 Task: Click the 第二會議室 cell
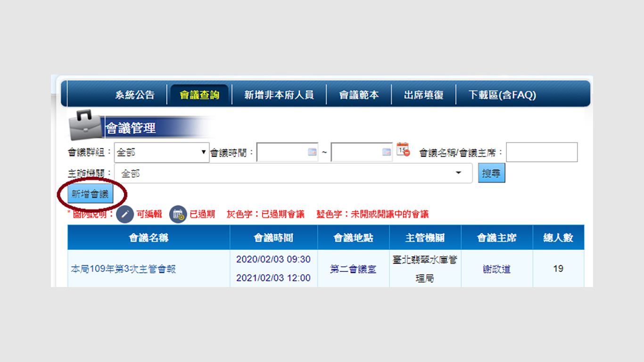click(353, 269)
